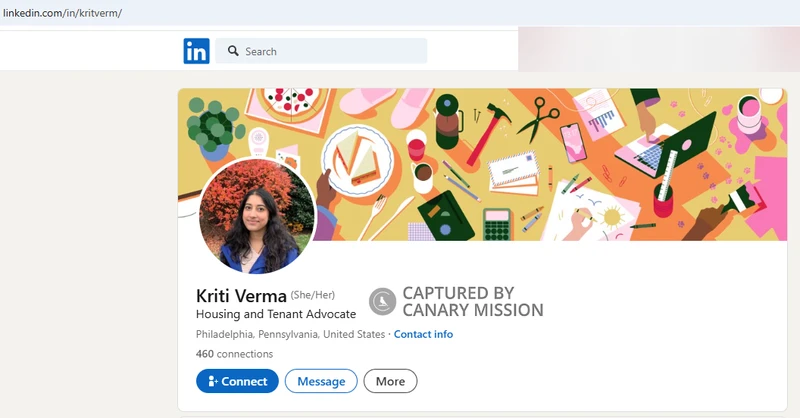800x418 pixels.
Task: Click the Philadelphia, Pennsylvania location text
Action: (x=290, y=334)
